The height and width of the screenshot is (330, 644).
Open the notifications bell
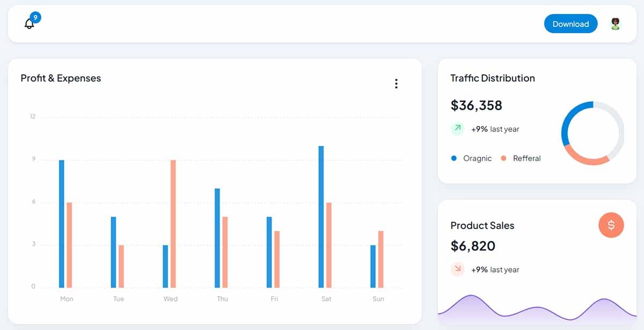click(x=29, y=24)
